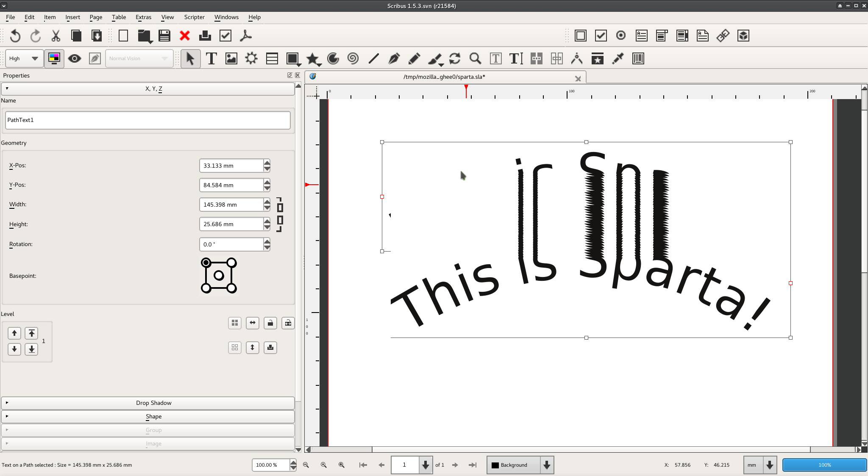Viewport: 868px width, 476px height.
Task: Click raise to top level button
Action: [31, 333]
